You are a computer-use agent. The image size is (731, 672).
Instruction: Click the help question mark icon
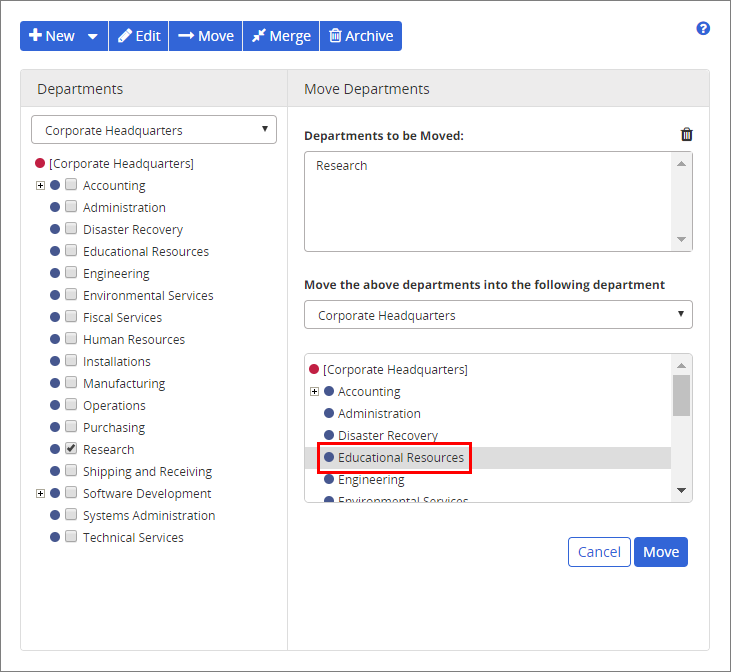coord(703,29)
